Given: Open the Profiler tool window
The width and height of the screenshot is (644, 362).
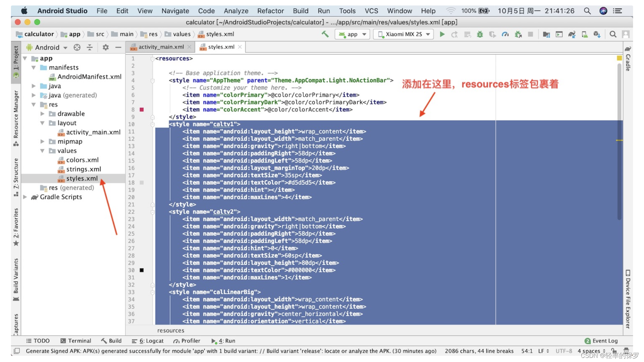Looking at the screenshot, I should click(x=187, y=341).
